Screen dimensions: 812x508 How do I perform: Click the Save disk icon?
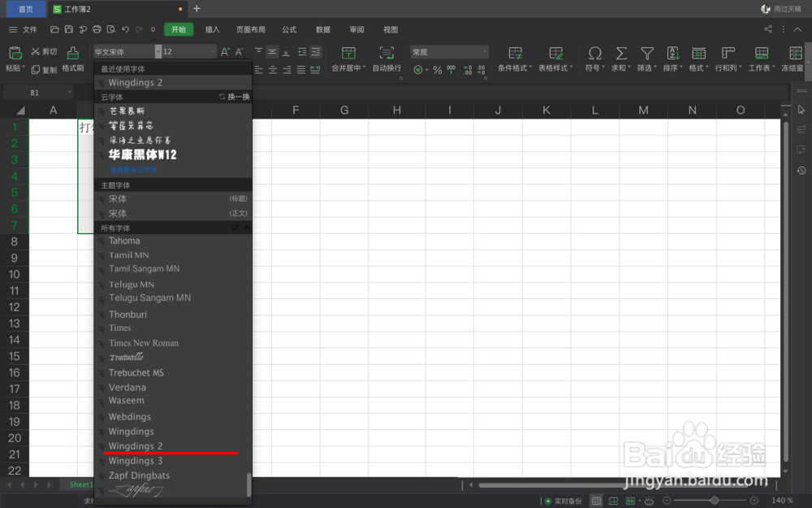coord(68,29)
